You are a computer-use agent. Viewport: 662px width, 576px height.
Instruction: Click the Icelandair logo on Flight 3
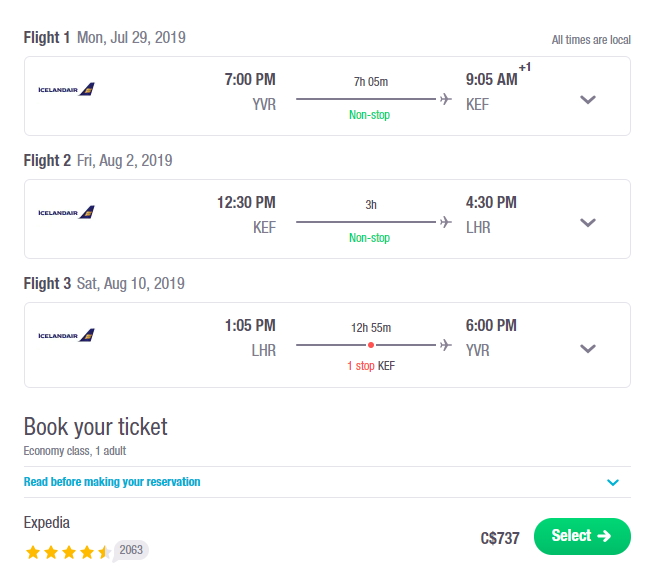pos(66,335)
